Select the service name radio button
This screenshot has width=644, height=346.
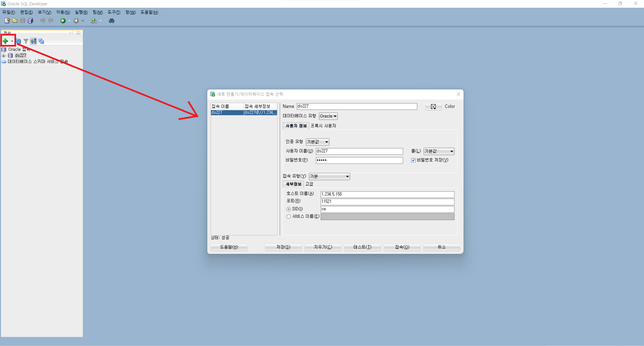(288, 217)
